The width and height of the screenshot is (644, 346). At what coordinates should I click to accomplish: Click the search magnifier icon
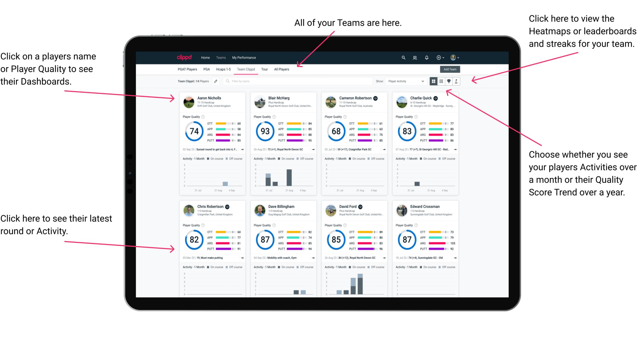403,58
